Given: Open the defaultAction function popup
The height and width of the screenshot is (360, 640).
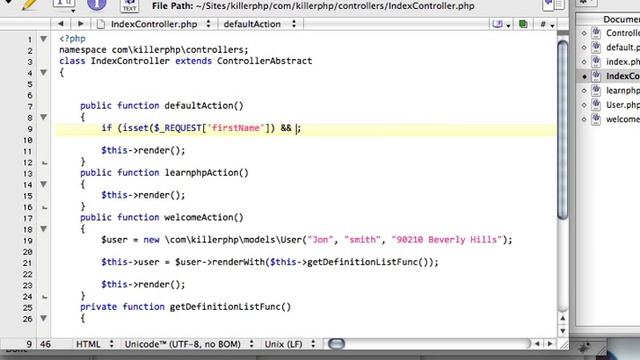Looking at the screenshot, I should pyautogui.click(x=260, y=24).
